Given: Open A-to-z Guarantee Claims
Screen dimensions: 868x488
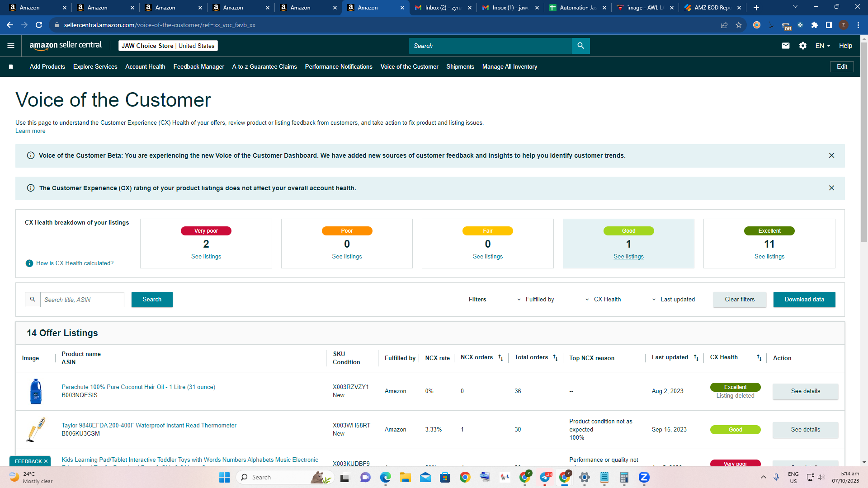Looking at the screenshot, I should point(264,67).
